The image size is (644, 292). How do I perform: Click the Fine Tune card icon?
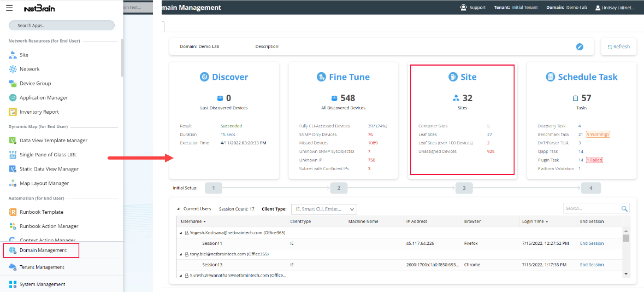322,77
